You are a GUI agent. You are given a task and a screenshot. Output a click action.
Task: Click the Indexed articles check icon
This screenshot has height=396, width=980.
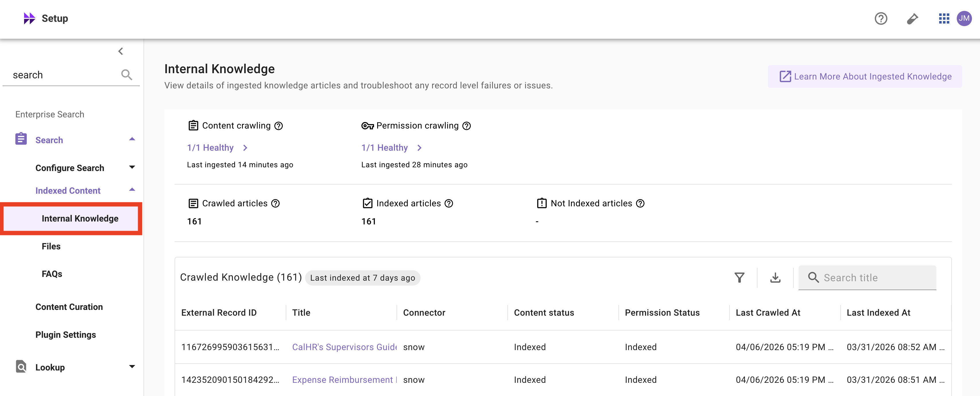point(367,203)
